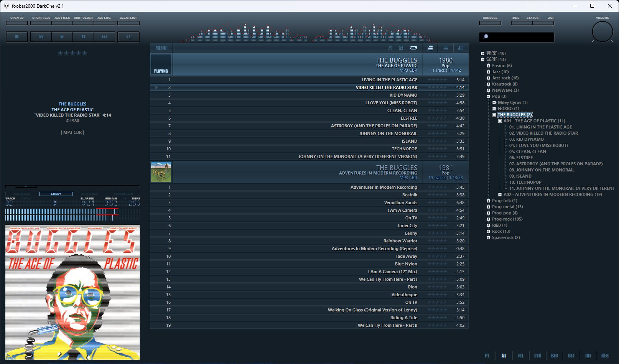The image size is (619, 364).
Task: Collapse the A01 album node with its minus box
Action: pyautogui.click(x=500, y=121)
